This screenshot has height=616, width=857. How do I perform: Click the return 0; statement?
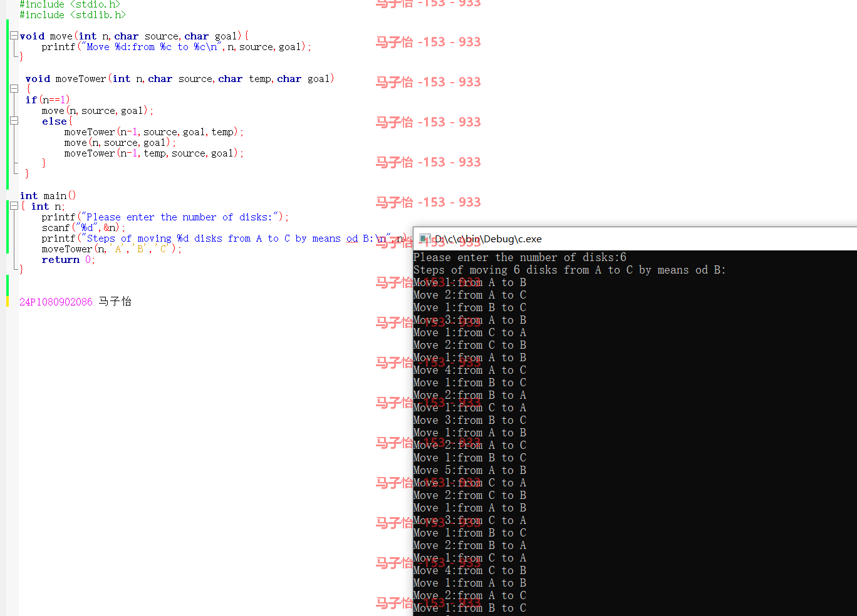click(x=68, y=260)
